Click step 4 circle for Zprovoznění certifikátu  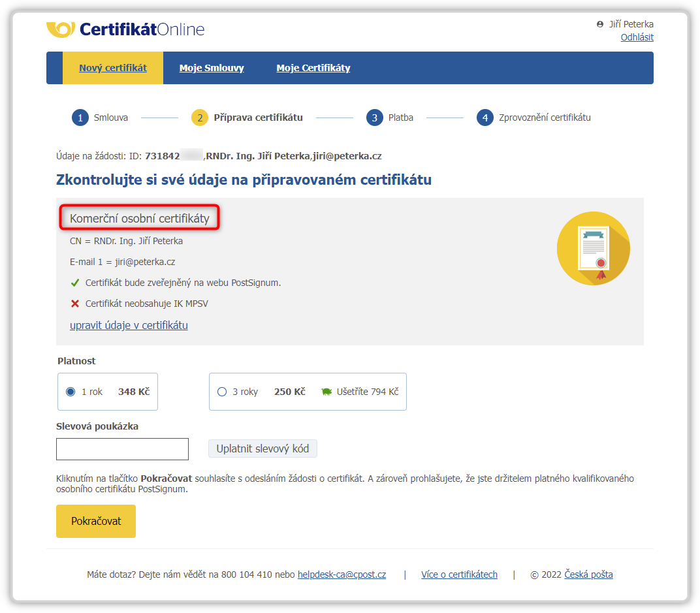click(x=485, y=118)
